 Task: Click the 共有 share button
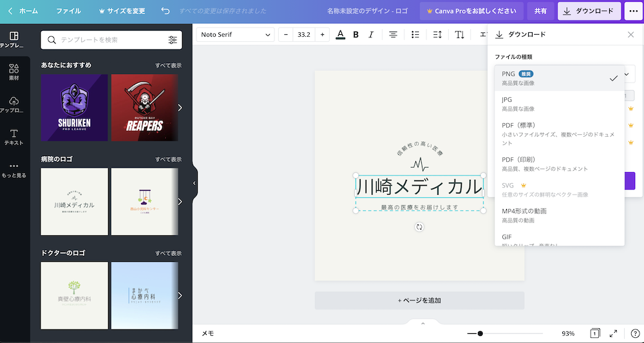[540, 11]
